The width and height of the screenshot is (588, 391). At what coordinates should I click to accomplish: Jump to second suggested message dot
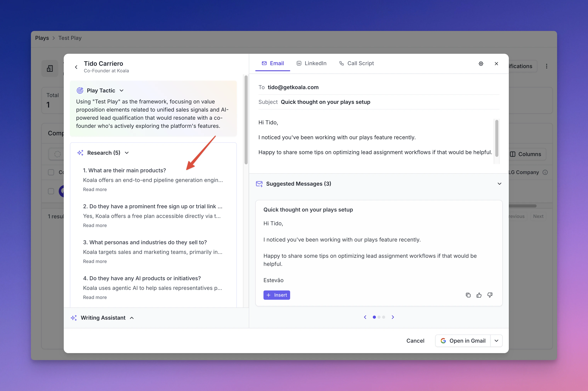[x=379, y=317]
